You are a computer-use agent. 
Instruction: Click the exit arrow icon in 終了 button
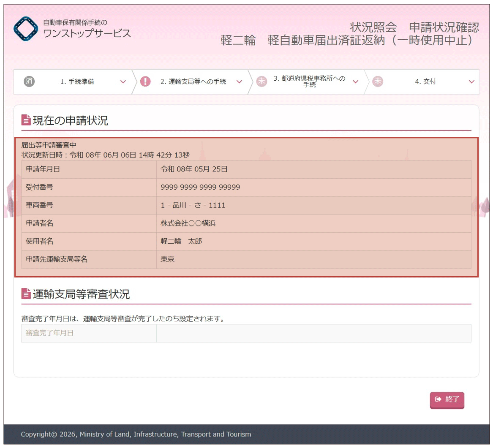click(438, 399)
